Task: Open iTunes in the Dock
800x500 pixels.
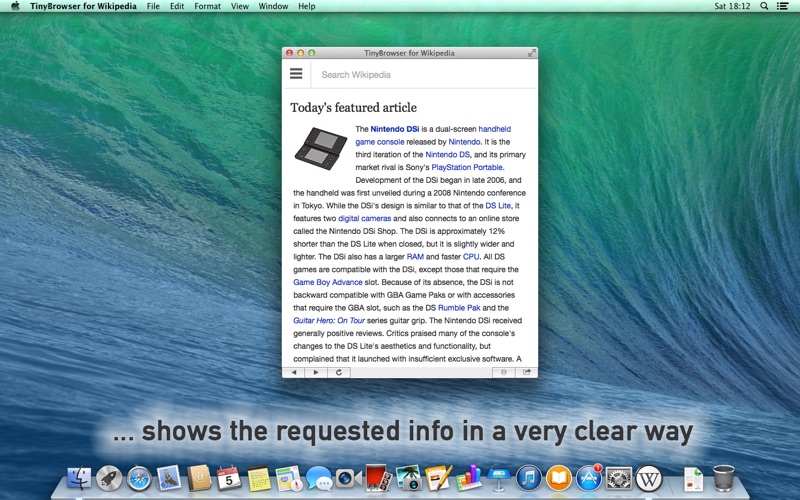Action: tap(529, 478)
